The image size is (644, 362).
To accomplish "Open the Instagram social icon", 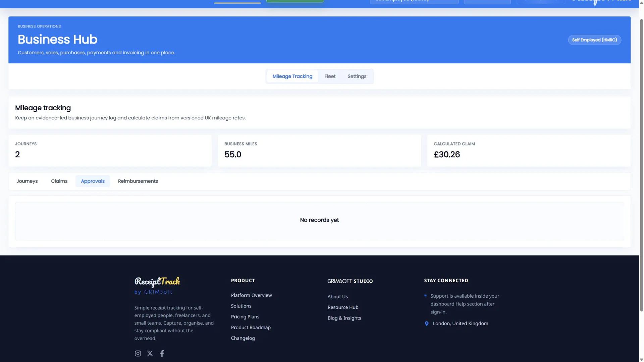I will point(138,353).
